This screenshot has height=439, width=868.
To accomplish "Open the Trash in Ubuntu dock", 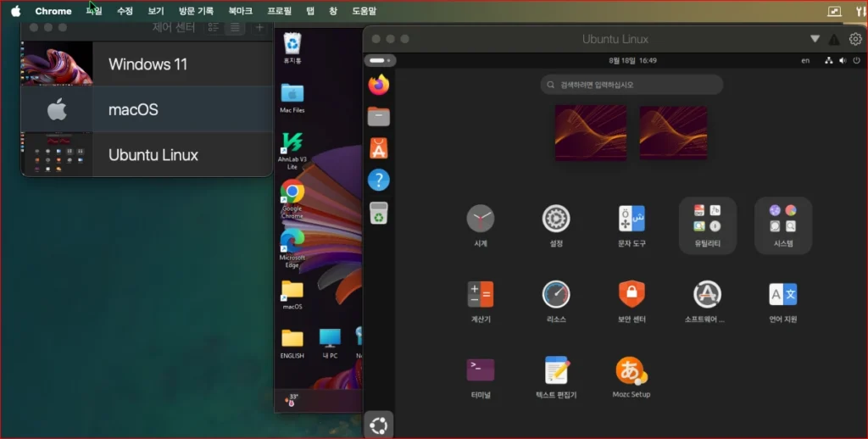I will coord(379,213).
